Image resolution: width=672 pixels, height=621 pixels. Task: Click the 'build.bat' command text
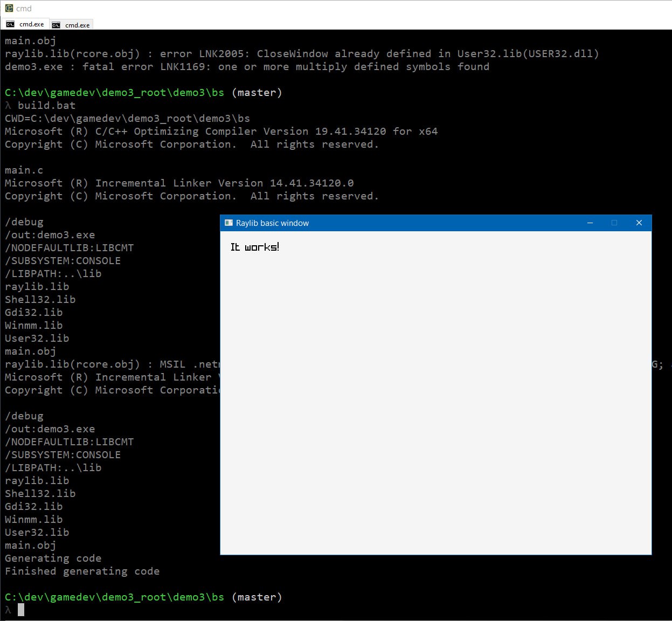pyautogui.click(x=46, y=106)
